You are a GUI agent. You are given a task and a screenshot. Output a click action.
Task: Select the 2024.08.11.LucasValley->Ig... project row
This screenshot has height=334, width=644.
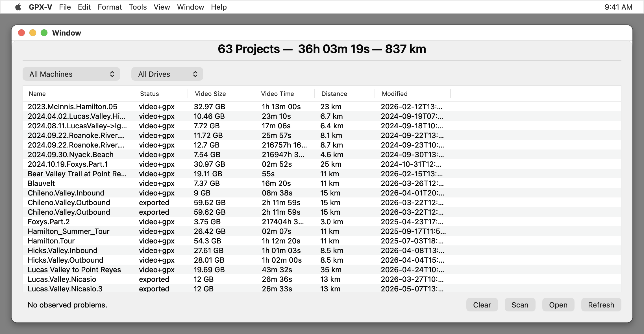point(322,126)
